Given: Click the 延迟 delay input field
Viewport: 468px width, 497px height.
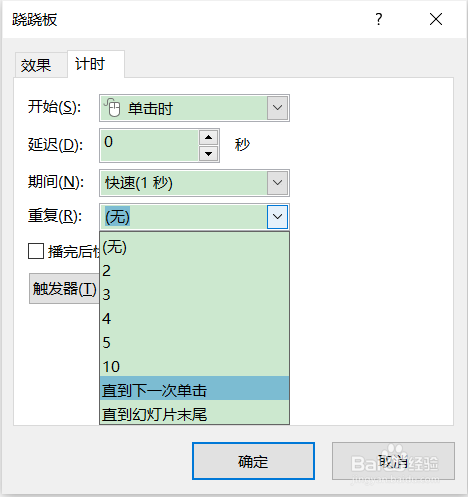Looking at the screenshot, I should pos(149,145).
